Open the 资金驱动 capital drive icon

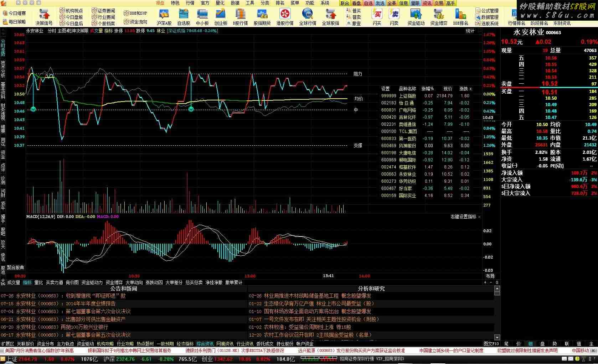[x=416, y=17]
